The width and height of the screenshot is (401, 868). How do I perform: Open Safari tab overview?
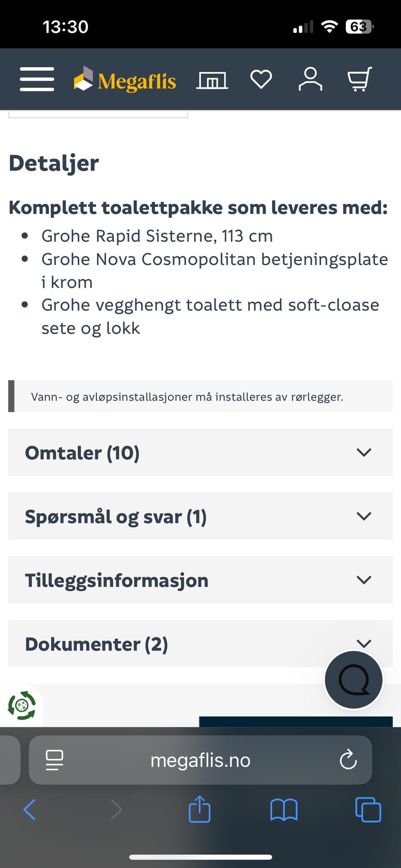pyautogui.click(x=368, y=810)
